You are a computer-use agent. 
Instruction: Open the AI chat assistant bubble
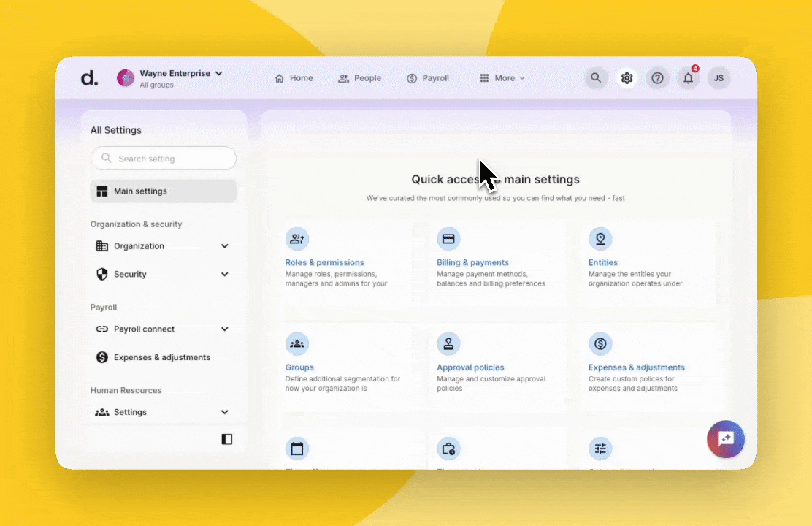pyautogui.click(x=725, y=439)
